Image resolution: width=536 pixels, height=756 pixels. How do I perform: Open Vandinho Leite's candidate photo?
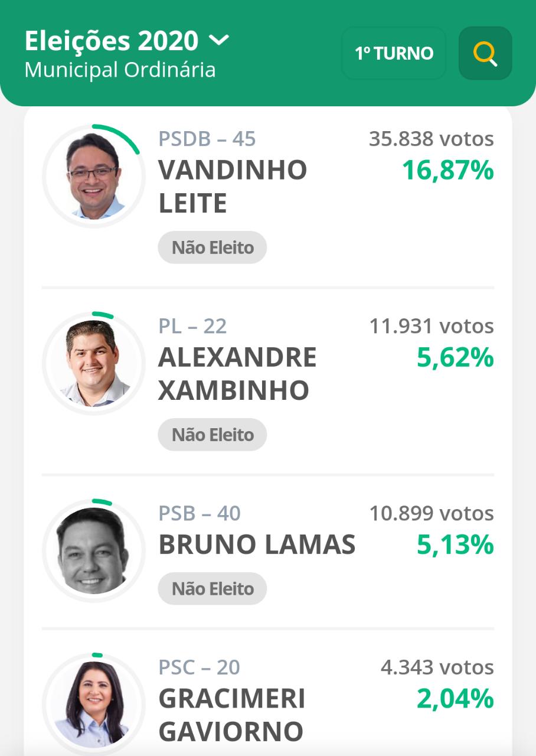tap(93, 175)
